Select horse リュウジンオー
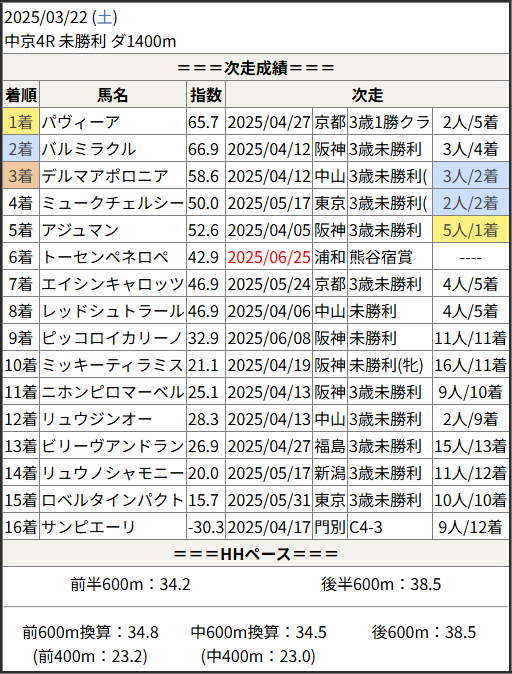 [97, 419]
